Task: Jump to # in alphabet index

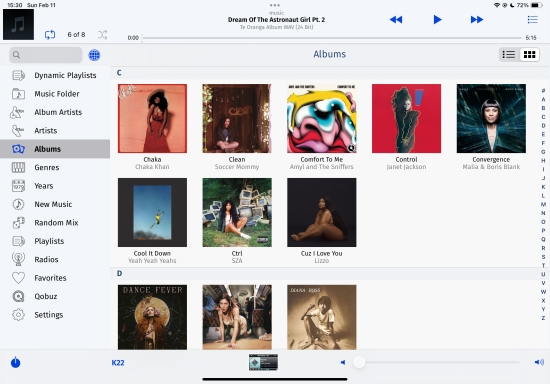Action: coord(543,91)
